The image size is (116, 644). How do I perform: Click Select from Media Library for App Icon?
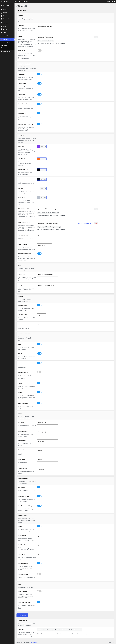click(x=85, y=37)
